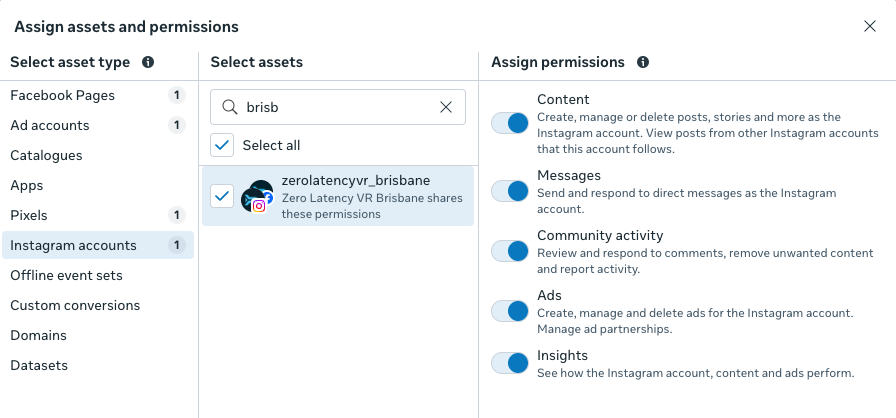This screenshot has width=896, height=418.
Task: Open Offline event sets asset type
Action: point(98,275)
